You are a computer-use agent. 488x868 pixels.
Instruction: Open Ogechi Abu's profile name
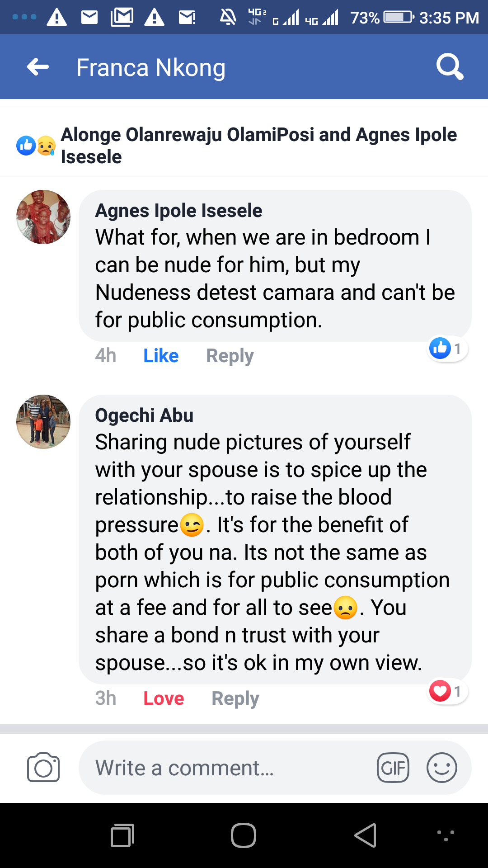144,415
